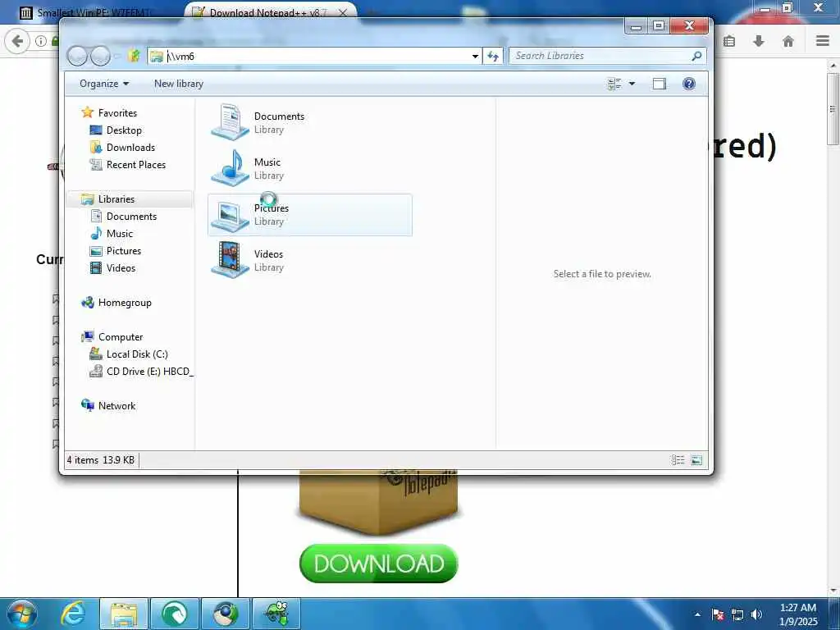840x630 pixels.
Task: Switch to Download Notepad++ browser tab
Action: [x=268, y=12]
